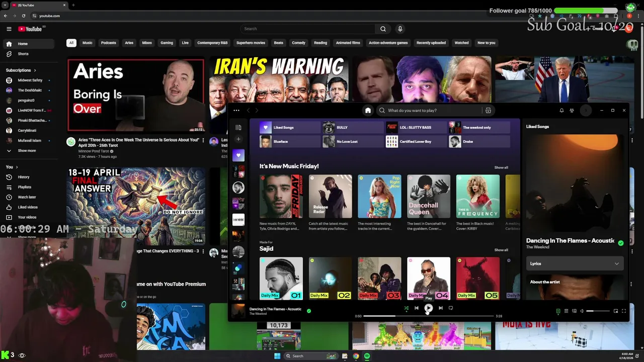Toggle Spotify shuffle

point(406,308)
